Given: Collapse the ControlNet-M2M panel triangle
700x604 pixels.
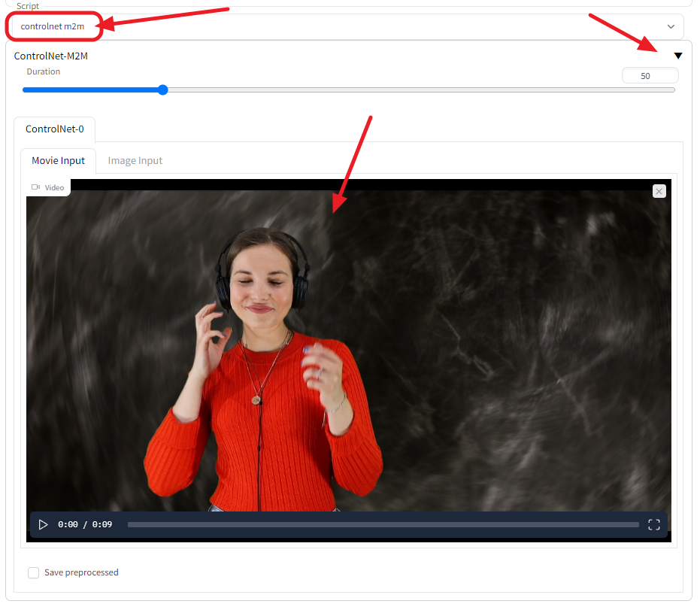Looking at the screenshot, I should 677,56.
